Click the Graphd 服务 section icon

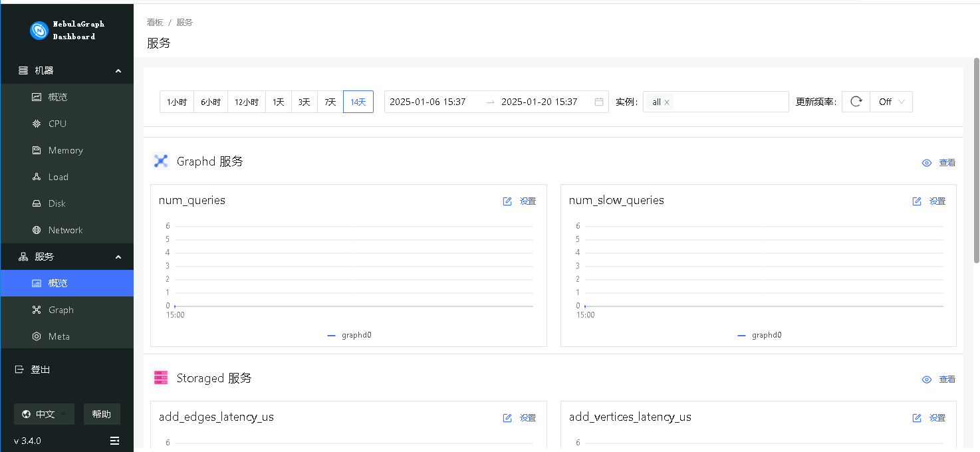(161, 161)
